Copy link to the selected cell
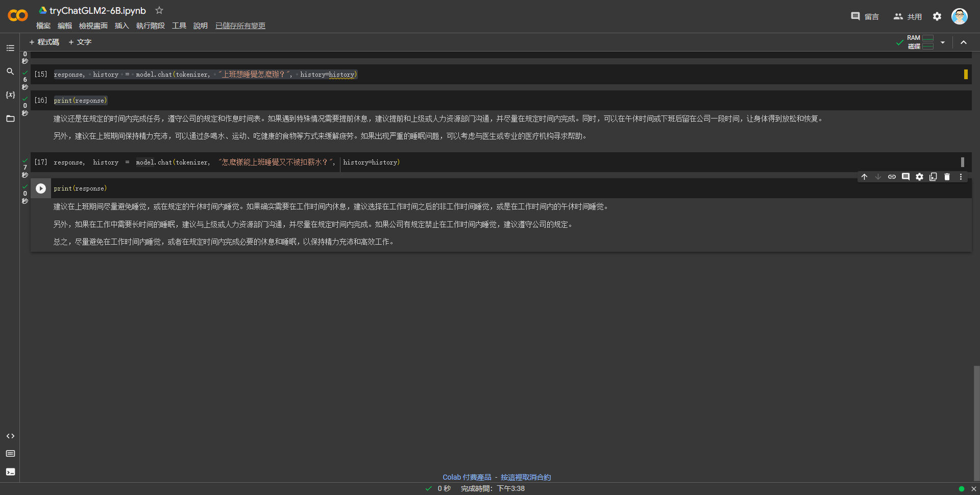This screenshot has height=495, width=980. [892, 177]
